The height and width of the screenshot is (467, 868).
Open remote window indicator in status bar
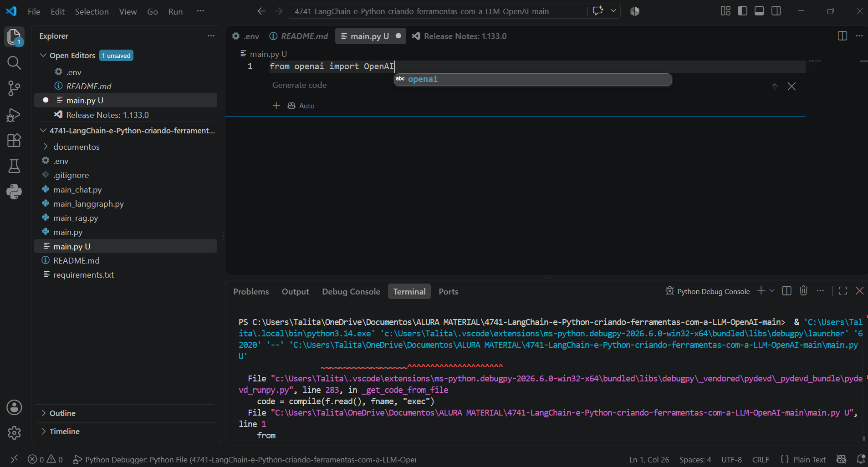(14, 459)
